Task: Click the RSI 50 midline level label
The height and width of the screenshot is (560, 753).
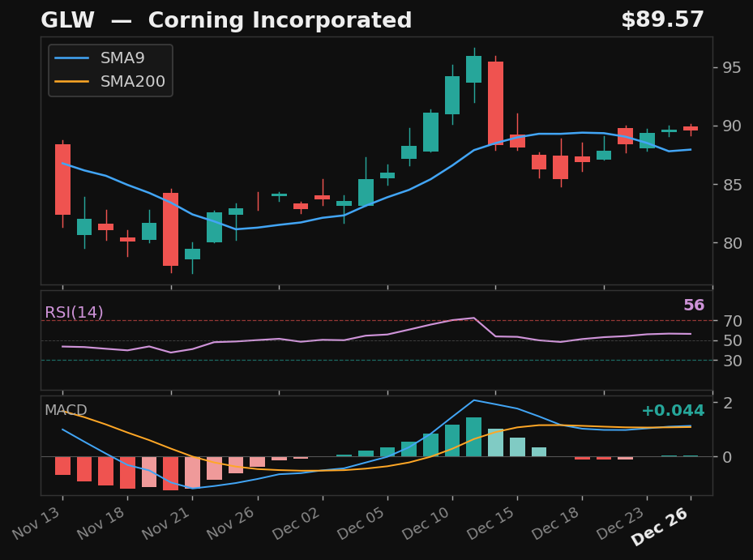Action: (732, 340)
